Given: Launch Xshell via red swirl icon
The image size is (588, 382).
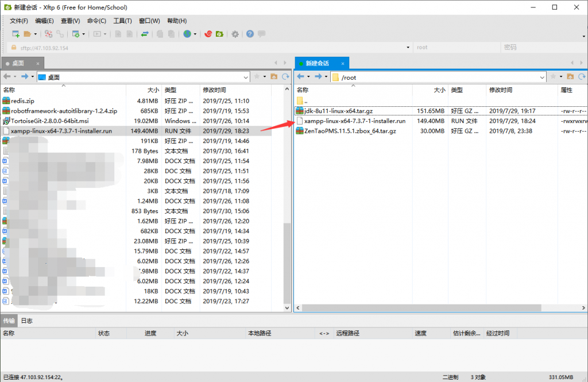Looking at the screenshot, I should point(208,34).
